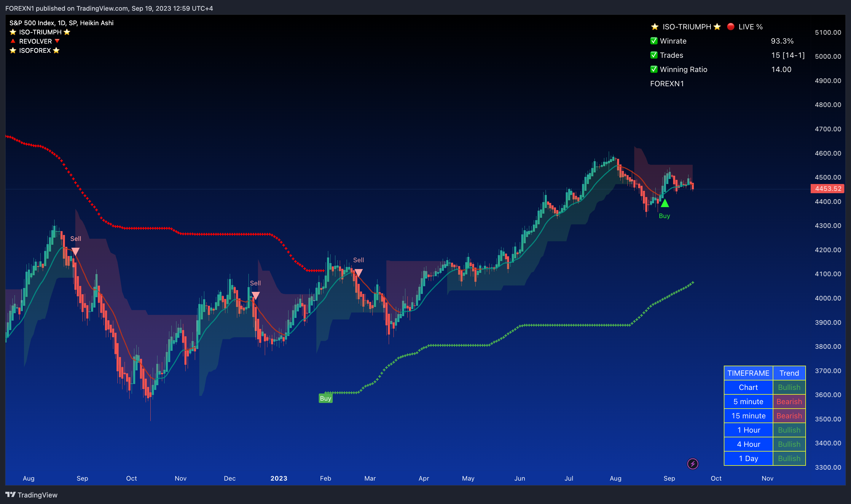Click the TradingView logo at bottom left
The image size is (851, 504).
tap(31, 495)
